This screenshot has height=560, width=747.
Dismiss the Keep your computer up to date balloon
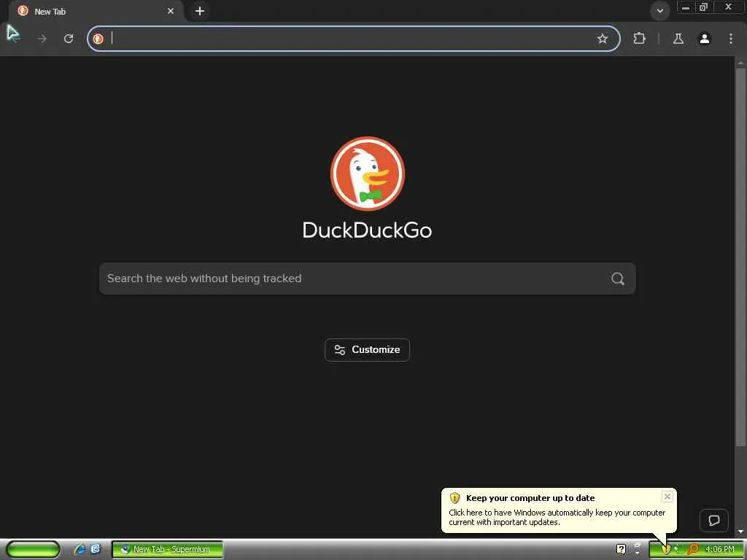tap(667, 497)
